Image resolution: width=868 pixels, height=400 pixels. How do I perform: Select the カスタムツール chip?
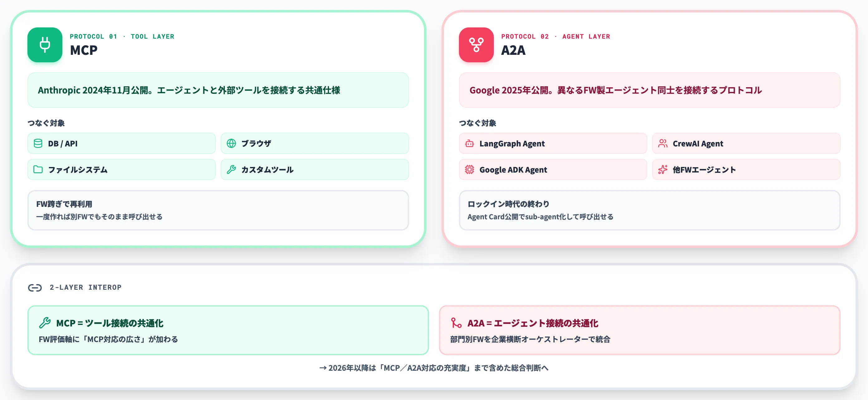[315, 169]
